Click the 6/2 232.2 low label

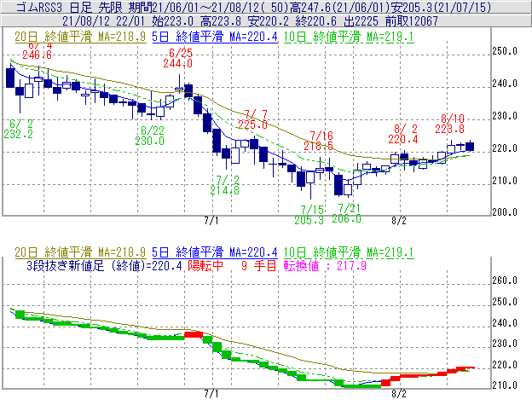pos(18,129)
